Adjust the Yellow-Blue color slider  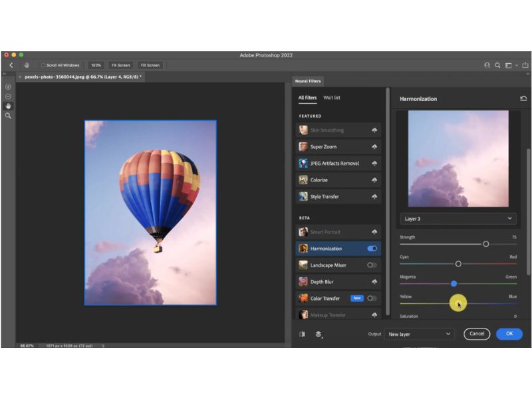(458, 303)
